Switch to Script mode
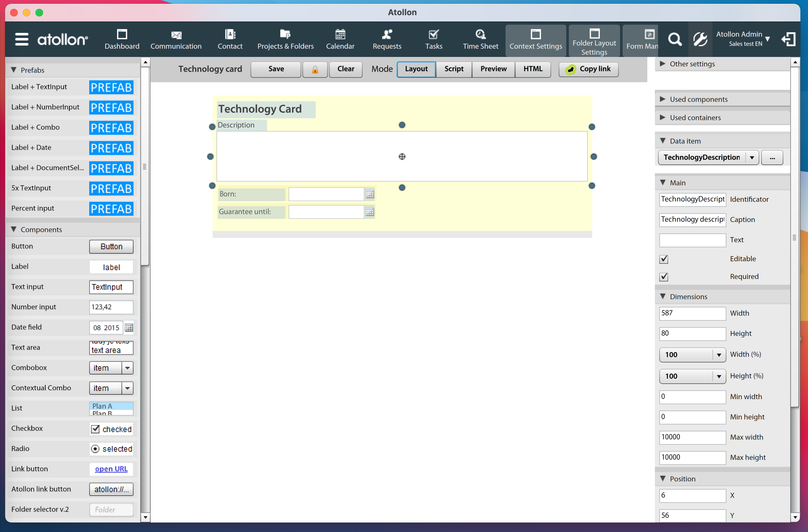Image resolution: width=808 pixels, height=532 pixels. [x=454, y=69]
